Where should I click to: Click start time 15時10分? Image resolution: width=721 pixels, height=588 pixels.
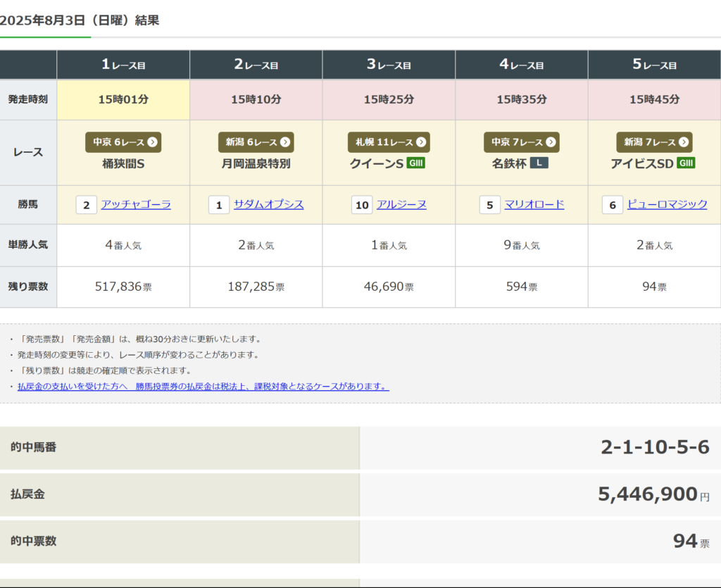pyautogui.click(x=256, y=99)
